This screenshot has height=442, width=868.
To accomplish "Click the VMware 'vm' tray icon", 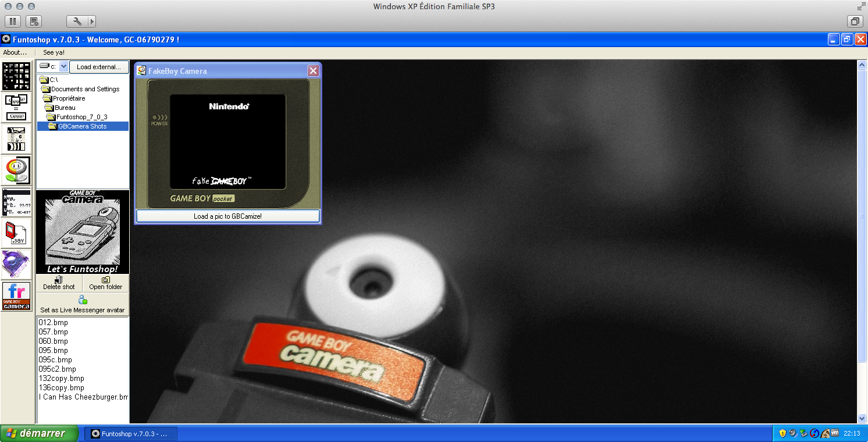I will coord(834,433).
